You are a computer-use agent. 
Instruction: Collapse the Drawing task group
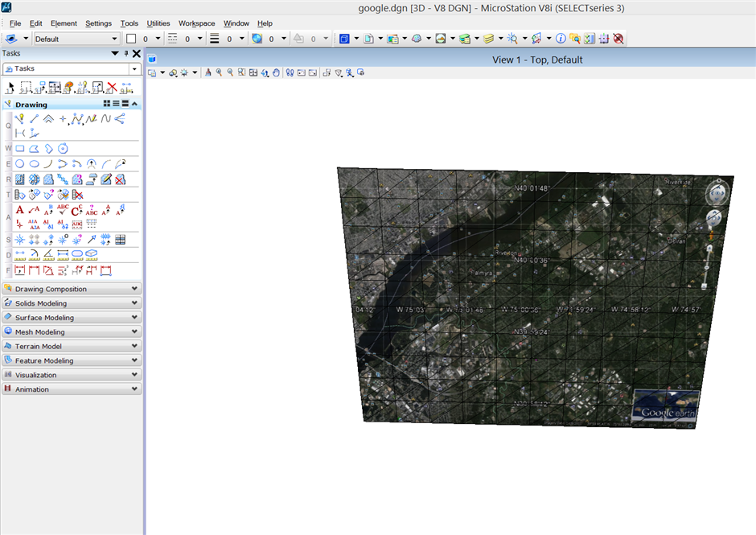click(135, 104)
